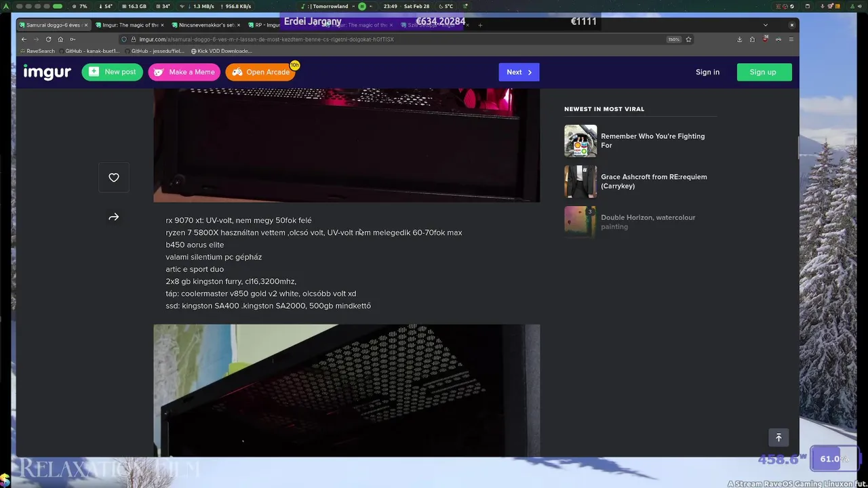Click the key icon in the toolbar

[x=73, y=39]
